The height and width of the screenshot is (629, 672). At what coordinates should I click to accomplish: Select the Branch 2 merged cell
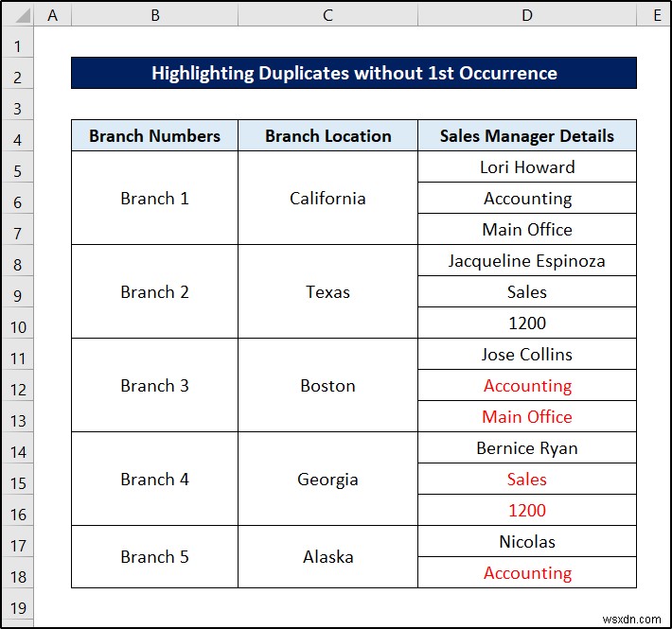[x=154, y=292]
